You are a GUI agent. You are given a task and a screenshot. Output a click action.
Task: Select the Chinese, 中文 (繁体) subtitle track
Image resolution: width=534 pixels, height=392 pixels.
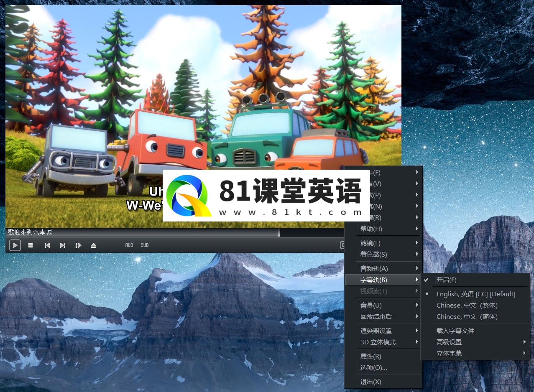475,305
